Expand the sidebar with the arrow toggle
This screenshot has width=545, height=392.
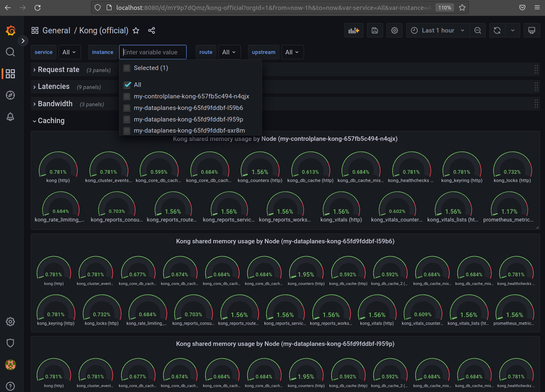23,41
